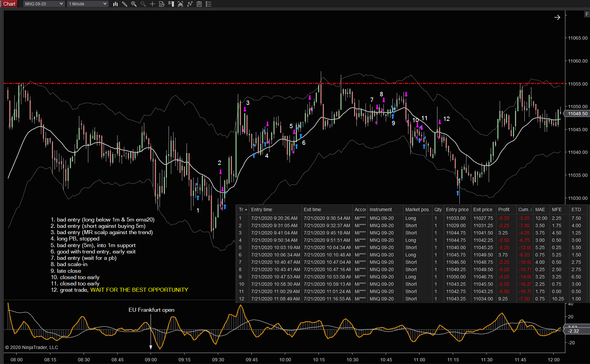Click entry time 7/21/2020 10:58:30 AM cell
Screen dimensions: 590x364
point(276,284)
